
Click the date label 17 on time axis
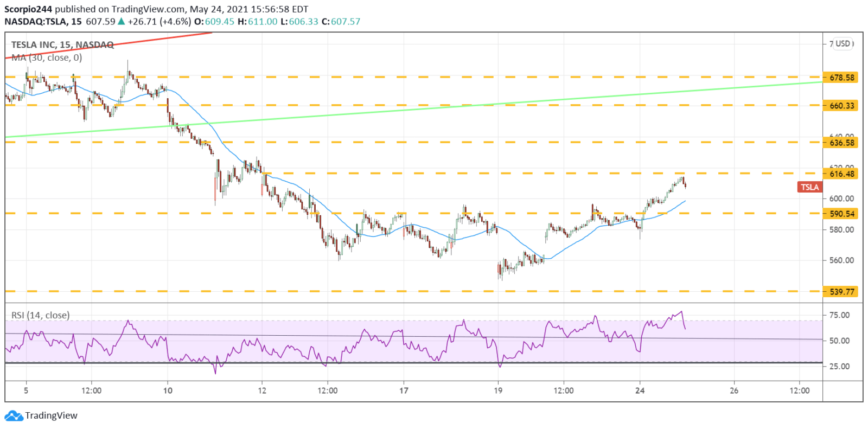tap(404, 390)
